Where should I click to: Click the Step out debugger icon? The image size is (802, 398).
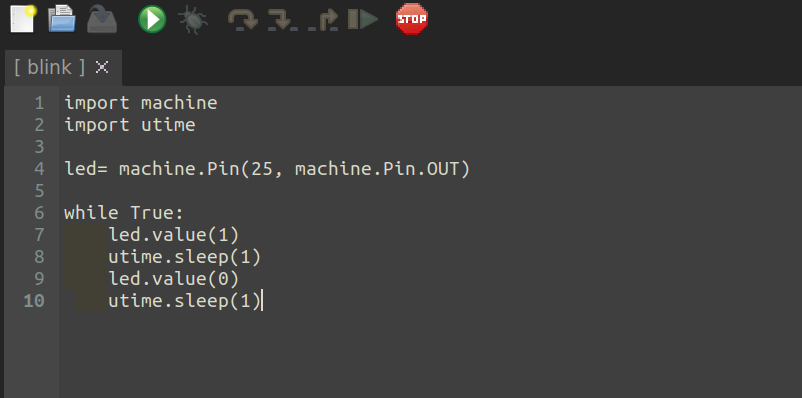pos(323,20)
